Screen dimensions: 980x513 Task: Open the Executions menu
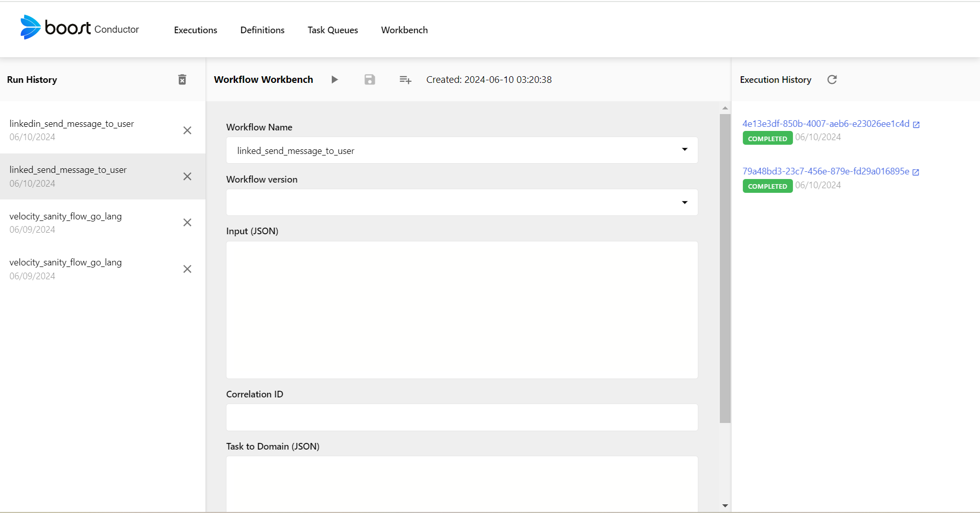pos(195,30)
